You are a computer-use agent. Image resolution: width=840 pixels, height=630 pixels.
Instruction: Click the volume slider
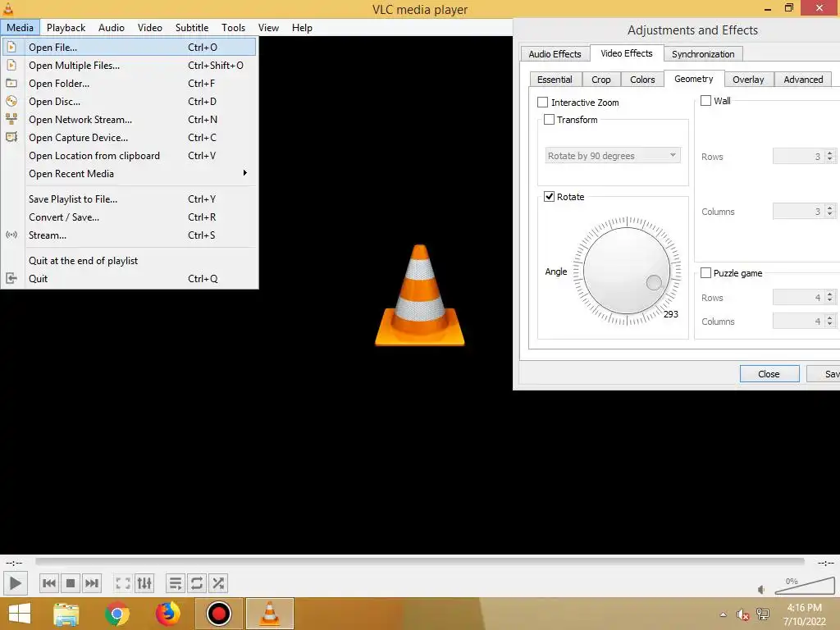(805, 586)
